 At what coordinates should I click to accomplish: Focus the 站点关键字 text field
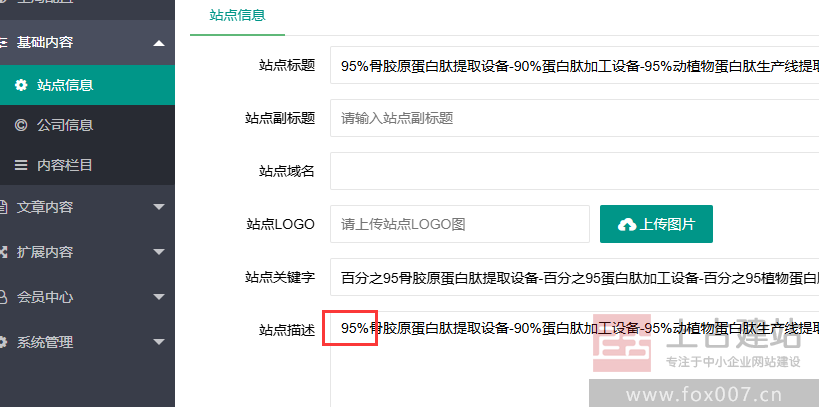click(575, 277)
